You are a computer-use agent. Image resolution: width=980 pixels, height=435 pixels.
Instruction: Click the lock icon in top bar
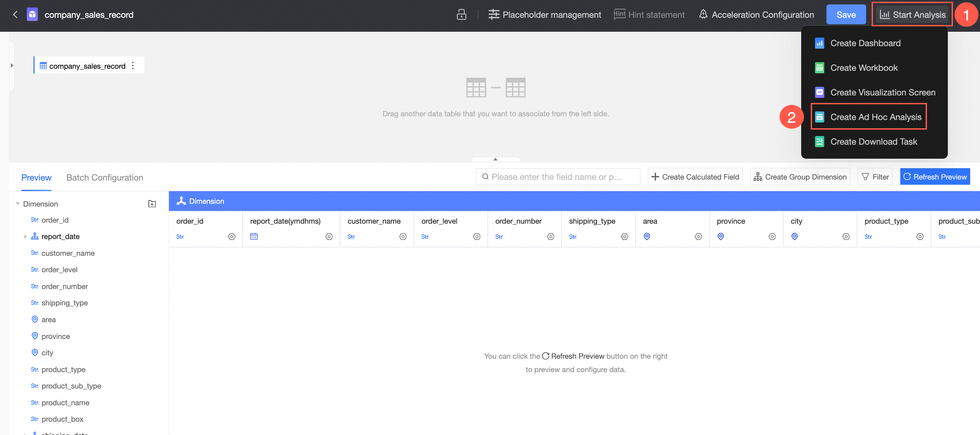coord(461,14)
